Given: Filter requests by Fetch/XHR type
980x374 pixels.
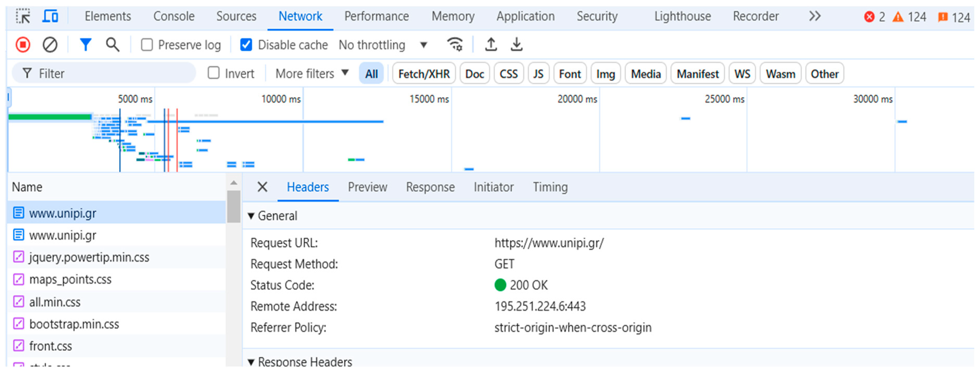Looking at the screenshot, I should pos(423,74).
